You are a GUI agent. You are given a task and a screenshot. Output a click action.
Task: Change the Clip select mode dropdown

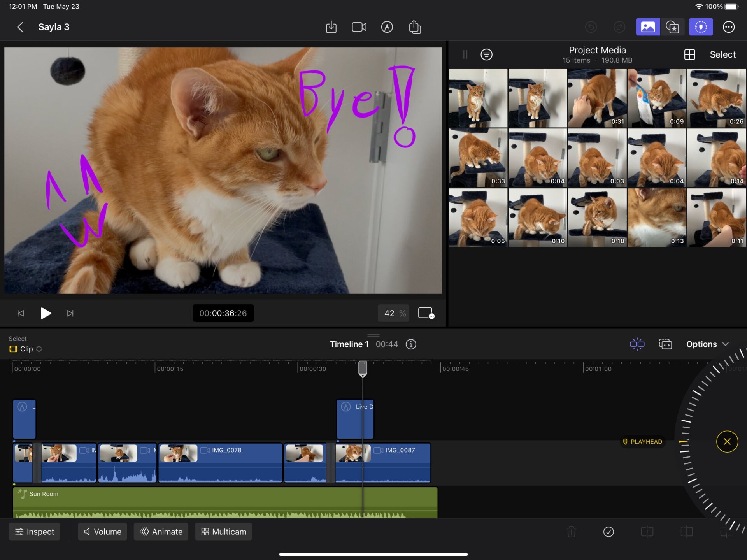coord(26,349)
